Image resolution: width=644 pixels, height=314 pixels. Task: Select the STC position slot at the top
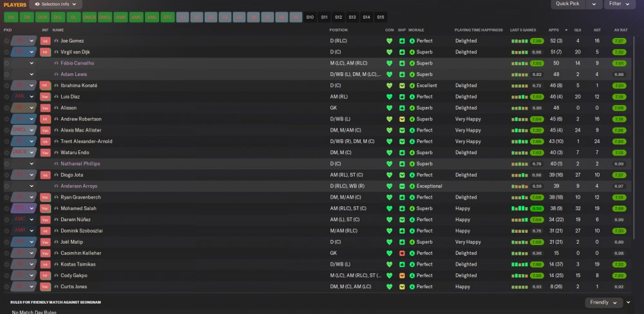click(167, 17)
